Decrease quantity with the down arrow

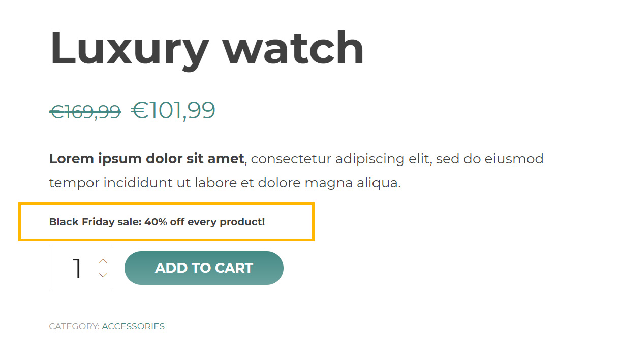pyautogui.click(x=103, y=275)
